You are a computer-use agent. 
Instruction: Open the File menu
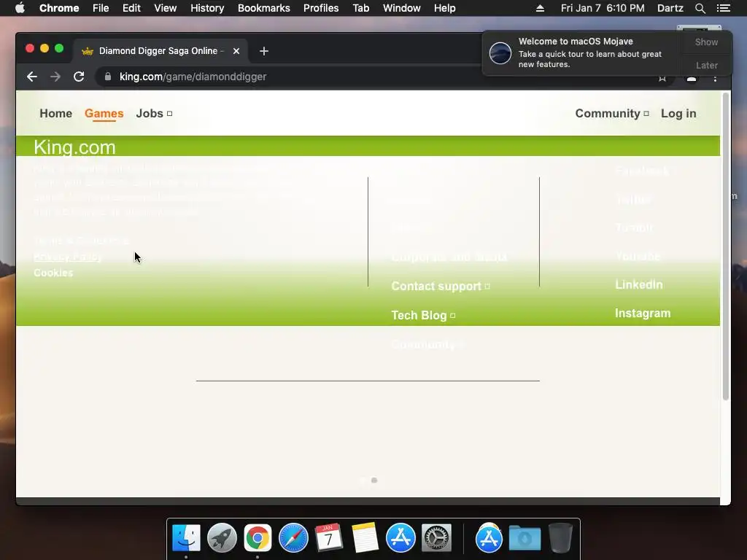point(101,8)
